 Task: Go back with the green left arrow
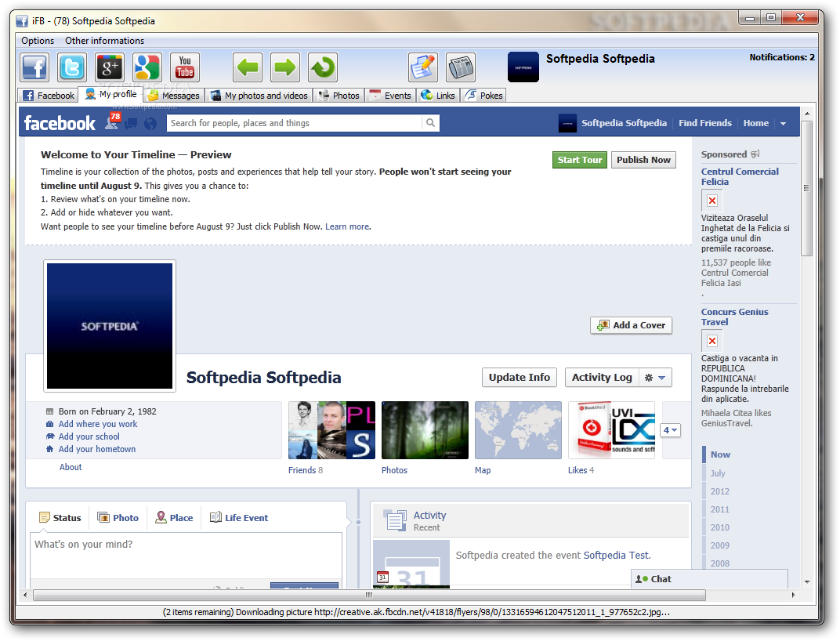pos(248,67)
